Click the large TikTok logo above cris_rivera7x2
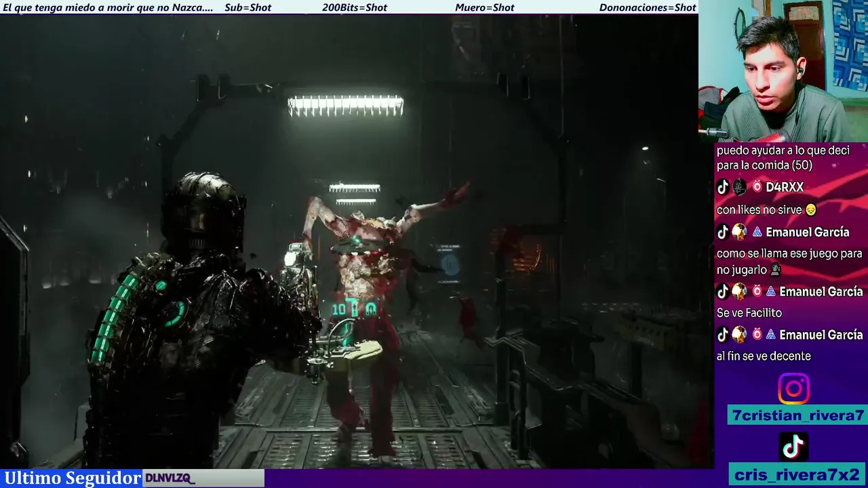This screenshot has width=868, height=488. (793, 447)
